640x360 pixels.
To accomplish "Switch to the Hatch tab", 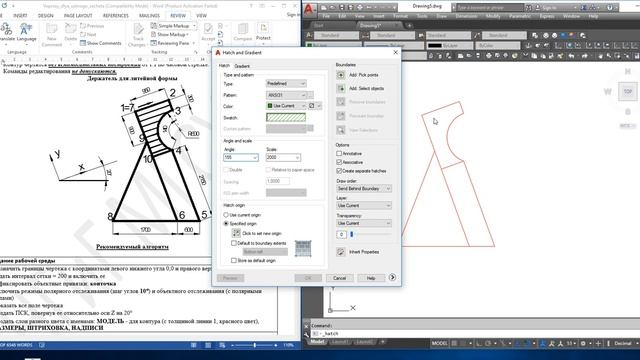I will point(224,65).
